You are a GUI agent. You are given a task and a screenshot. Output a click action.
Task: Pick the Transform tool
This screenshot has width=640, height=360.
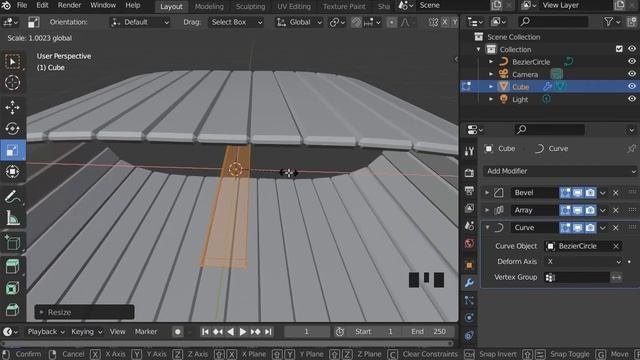click(12, 171)
